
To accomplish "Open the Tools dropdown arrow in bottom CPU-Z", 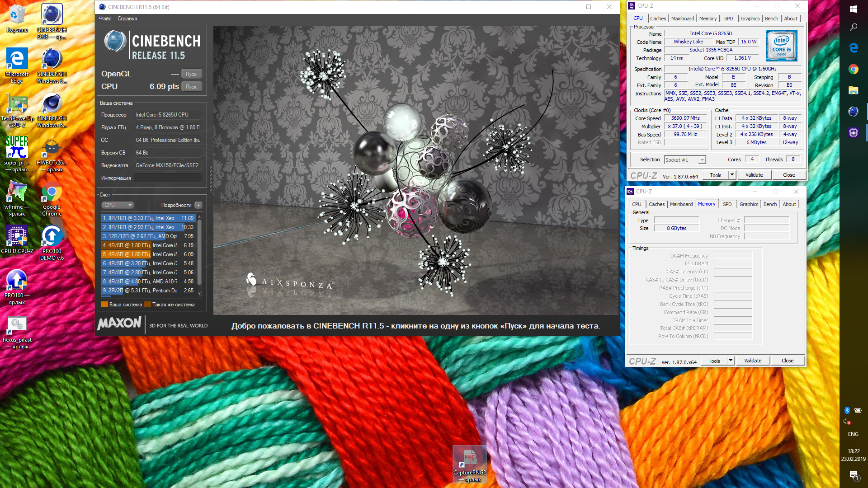I will point(731,361).
